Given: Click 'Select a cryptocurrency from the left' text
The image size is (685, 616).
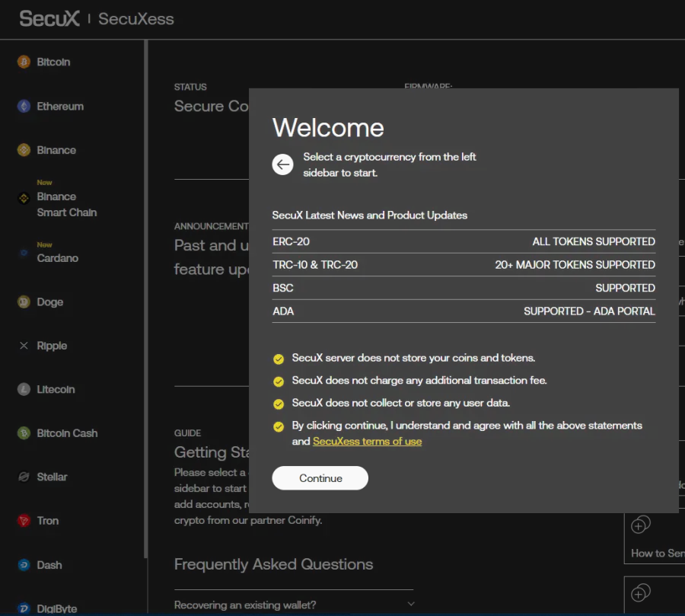Looking at the screenshot, I should pos(389,157).
